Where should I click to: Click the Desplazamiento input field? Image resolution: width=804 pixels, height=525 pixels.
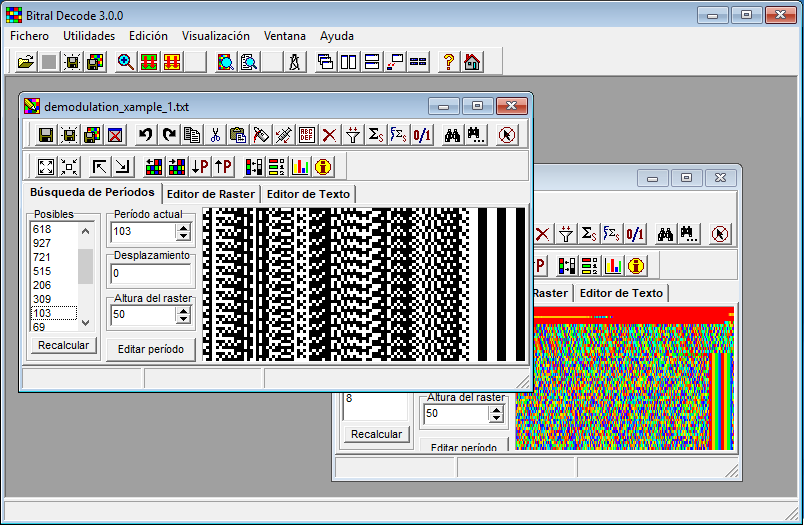point(151,274)
